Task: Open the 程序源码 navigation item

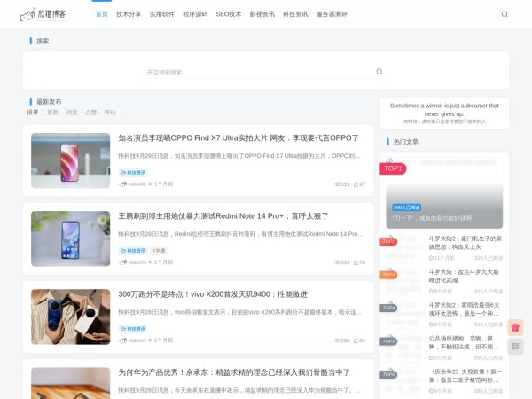Action: pyautogui.click(x=195, y=14)
